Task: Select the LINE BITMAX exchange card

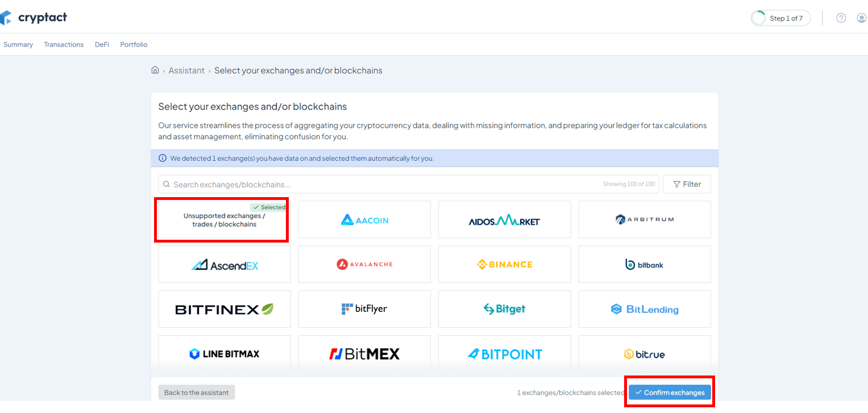Action: pos(225,354)
